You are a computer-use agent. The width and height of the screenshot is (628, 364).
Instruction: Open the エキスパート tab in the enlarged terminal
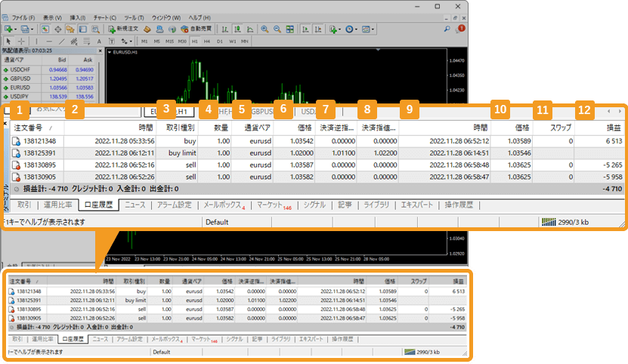(x=417, y=205)
